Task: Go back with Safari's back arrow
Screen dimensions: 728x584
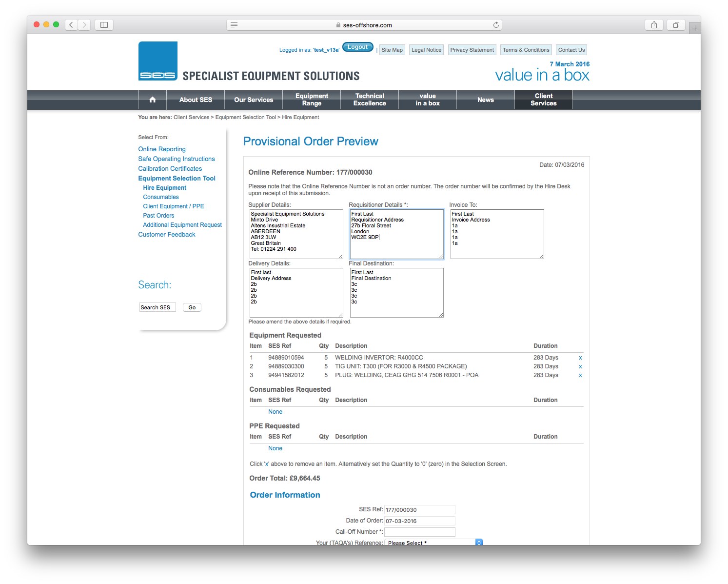Action: [71, 25]
